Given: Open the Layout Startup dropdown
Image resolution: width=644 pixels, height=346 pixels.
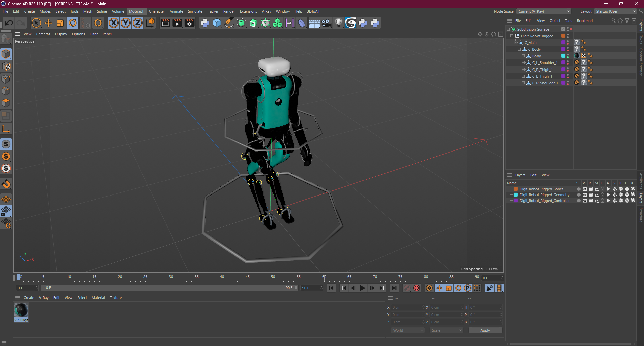Looking at the screenshot, I should click(615, 11).
